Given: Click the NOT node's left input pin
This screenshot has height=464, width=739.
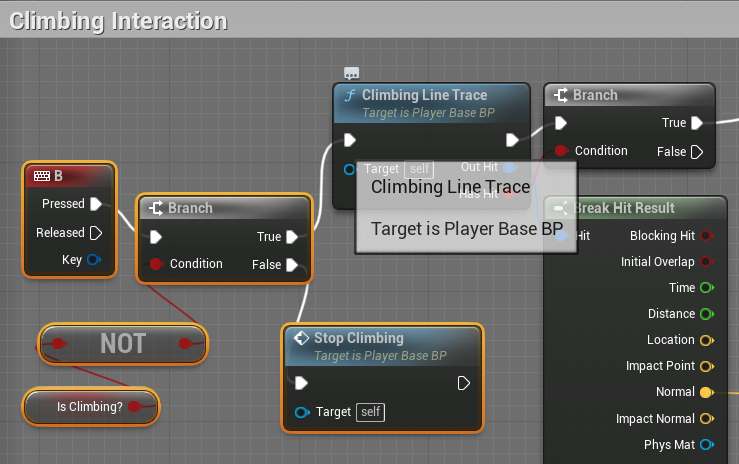Looking at the screenshot, I should click(58, 343).
